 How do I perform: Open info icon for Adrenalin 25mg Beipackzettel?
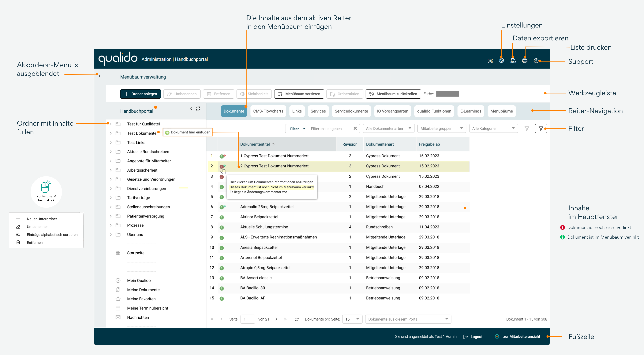tap(221, 207)
